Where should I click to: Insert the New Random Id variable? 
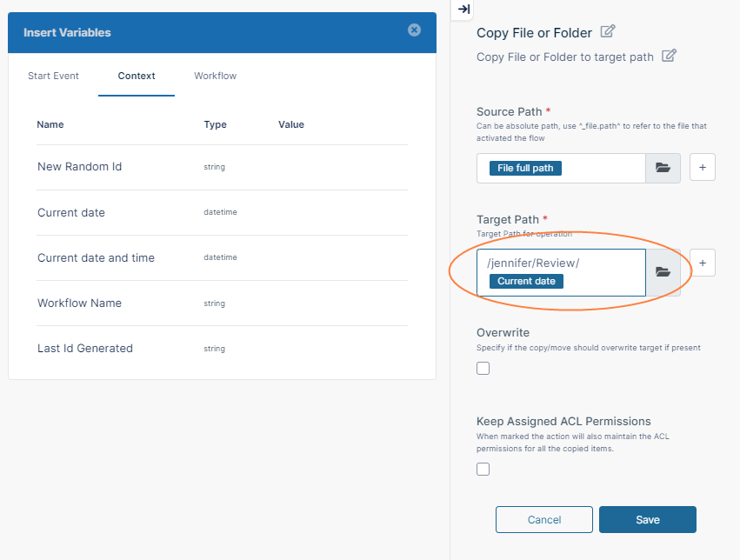(x=79, y=166)
